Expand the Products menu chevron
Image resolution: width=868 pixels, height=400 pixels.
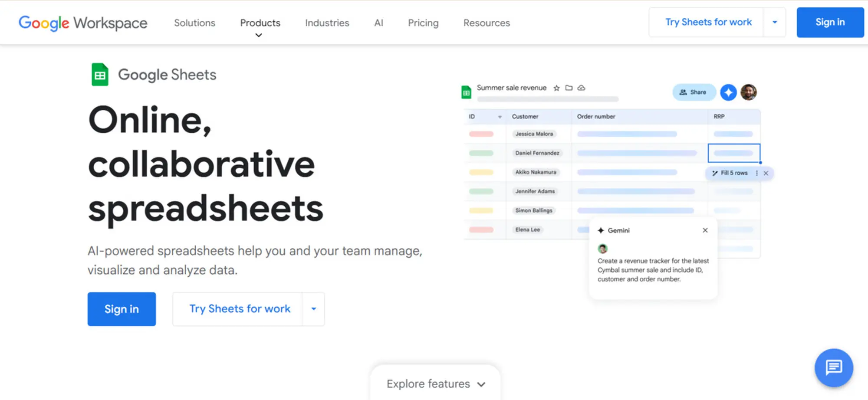pos(259,36)
